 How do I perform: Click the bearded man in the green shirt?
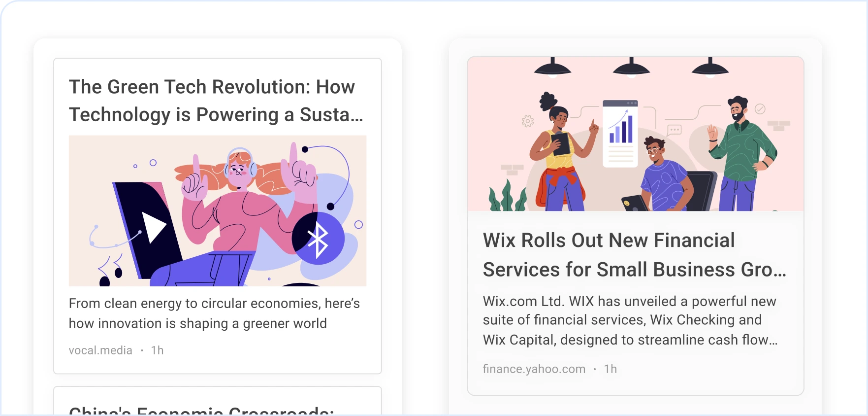click(x=740, y=153)
